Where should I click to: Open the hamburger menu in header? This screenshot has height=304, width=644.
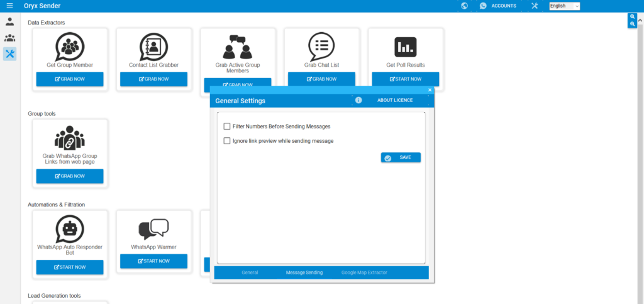(x=10, y=6)
